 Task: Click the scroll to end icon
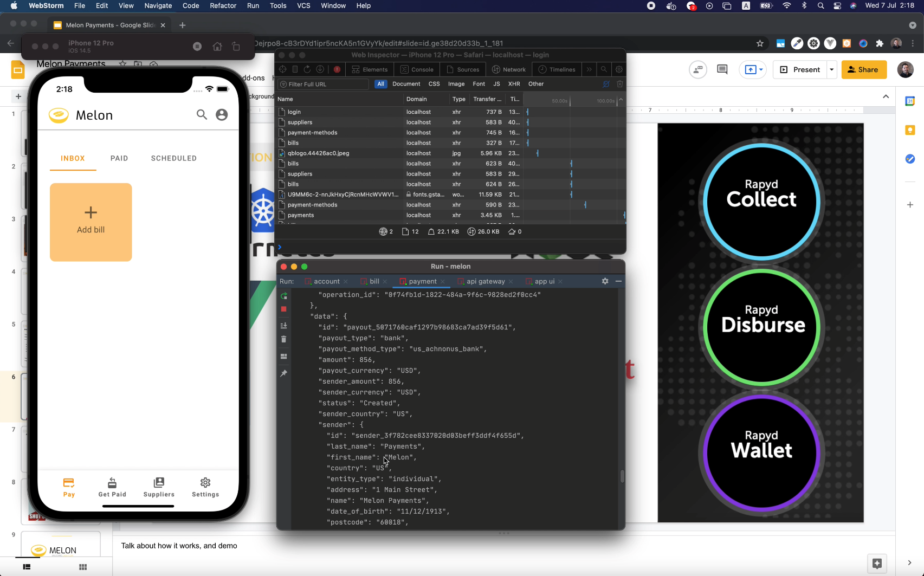[x=283, y=326]
